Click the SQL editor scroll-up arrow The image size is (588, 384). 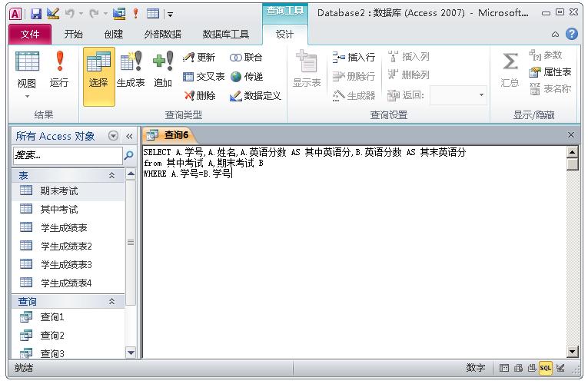573,152
